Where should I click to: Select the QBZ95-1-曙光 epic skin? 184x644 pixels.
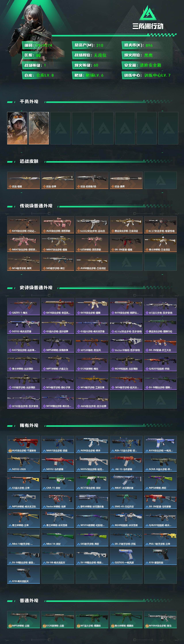[x=24, y=306]
